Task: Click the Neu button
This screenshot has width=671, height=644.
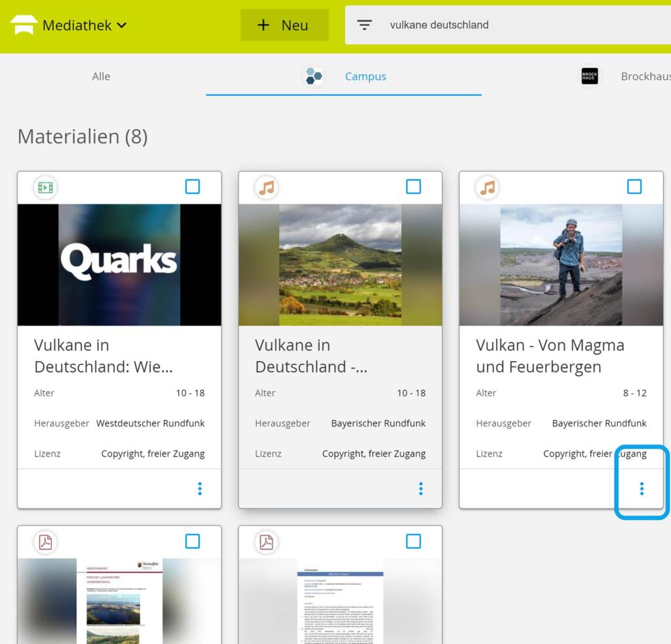Action: pos(284,26)
